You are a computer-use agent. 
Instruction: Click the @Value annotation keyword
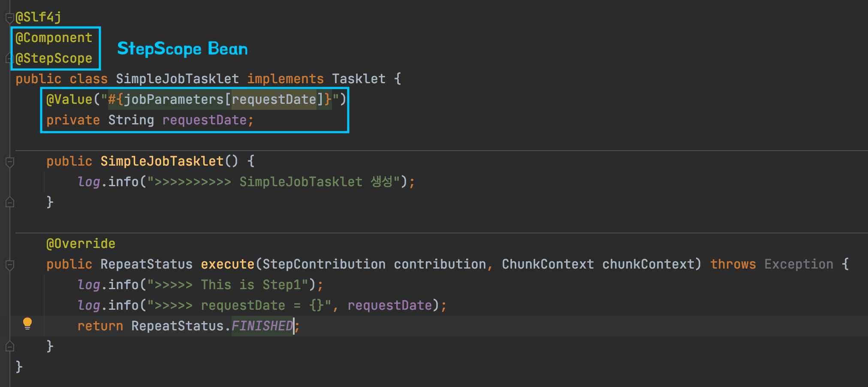tap(69, 100)
